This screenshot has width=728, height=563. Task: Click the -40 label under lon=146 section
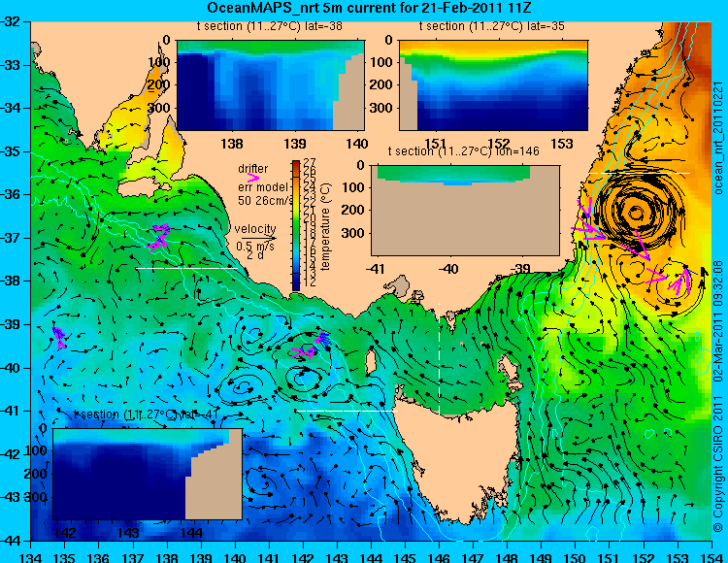click(447, 269)
